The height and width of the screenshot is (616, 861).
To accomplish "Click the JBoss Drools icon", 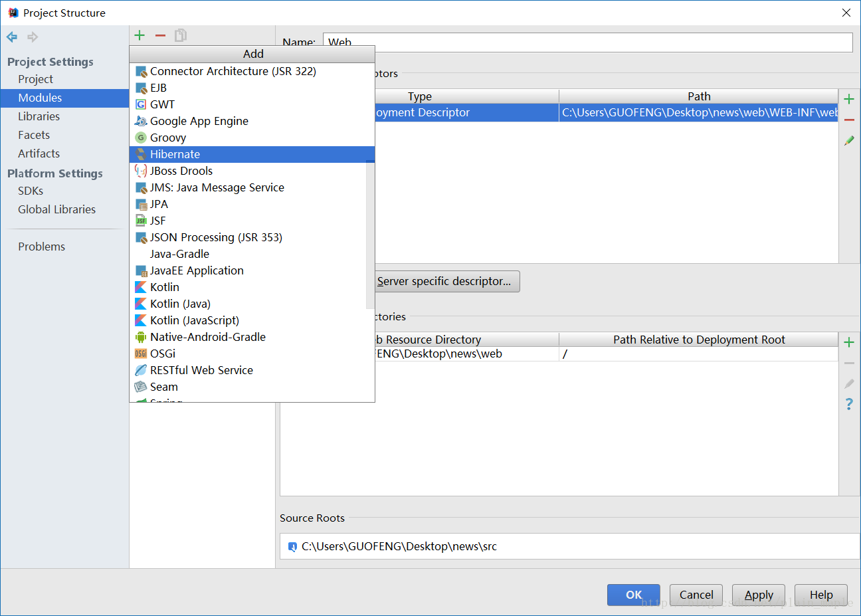I will point(141,171).
